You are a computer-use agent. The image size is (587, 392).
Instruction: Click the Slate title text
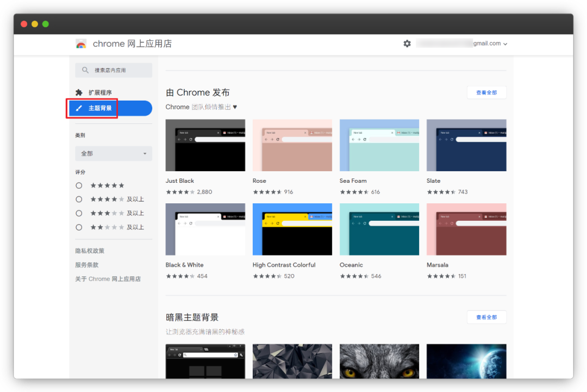[434, 181]
